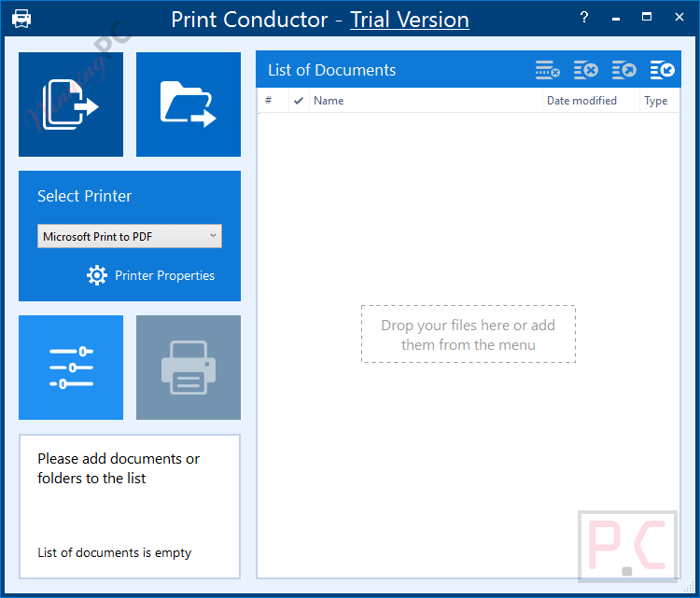Close the Print Conductor window
This screenshot has height=598, width=700.
pyautogui.click(x=679, y=18)
